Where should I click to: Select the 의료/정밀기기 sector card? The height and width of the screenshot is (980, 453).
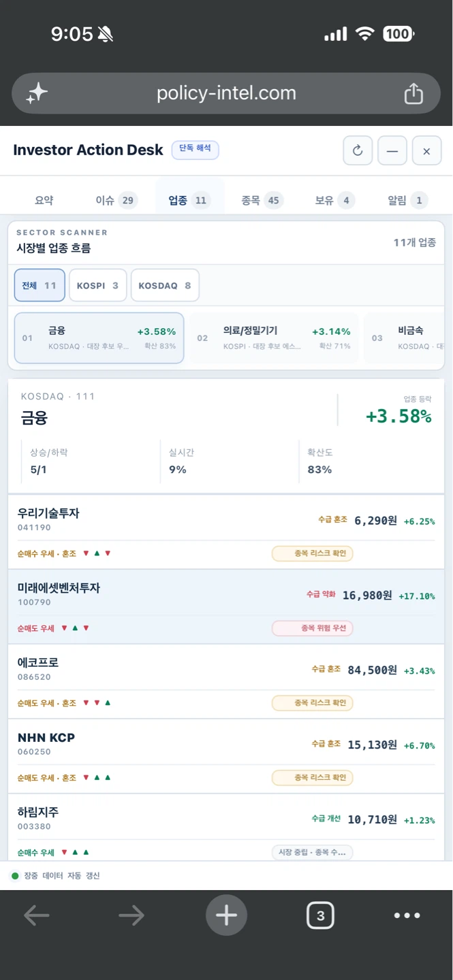pos(273,338)
